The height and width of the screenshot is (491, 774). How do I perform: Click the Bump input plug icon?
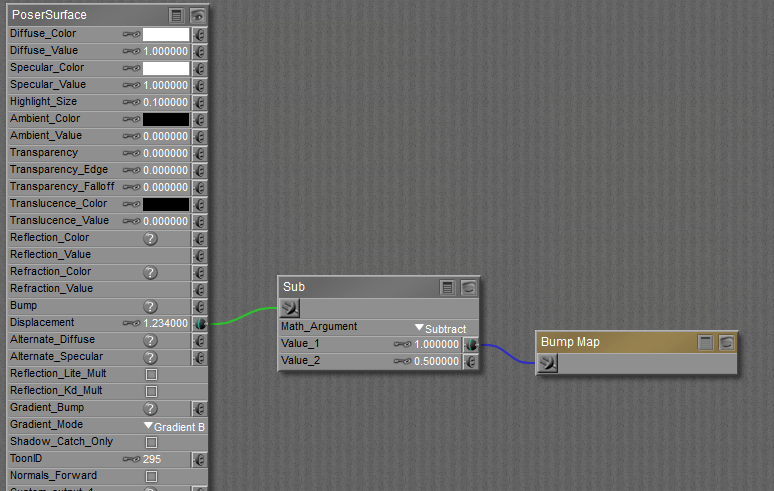[x=199, y=306]
